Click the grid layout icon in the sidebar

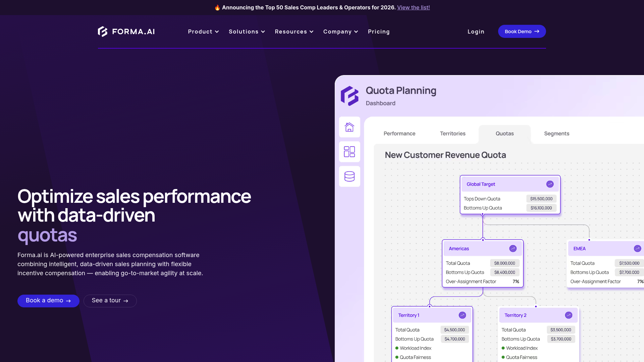pos(350,152)
